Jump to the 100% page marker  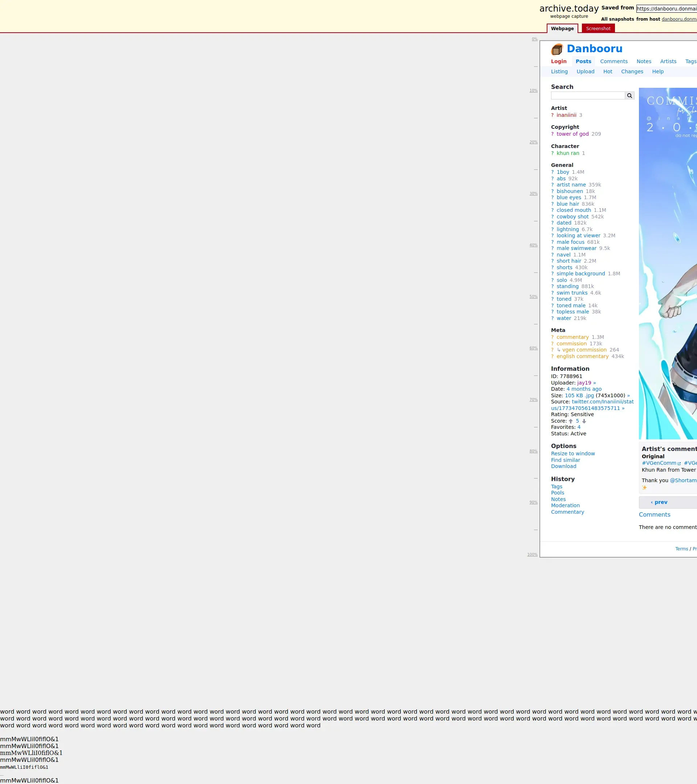click(532, 555)
